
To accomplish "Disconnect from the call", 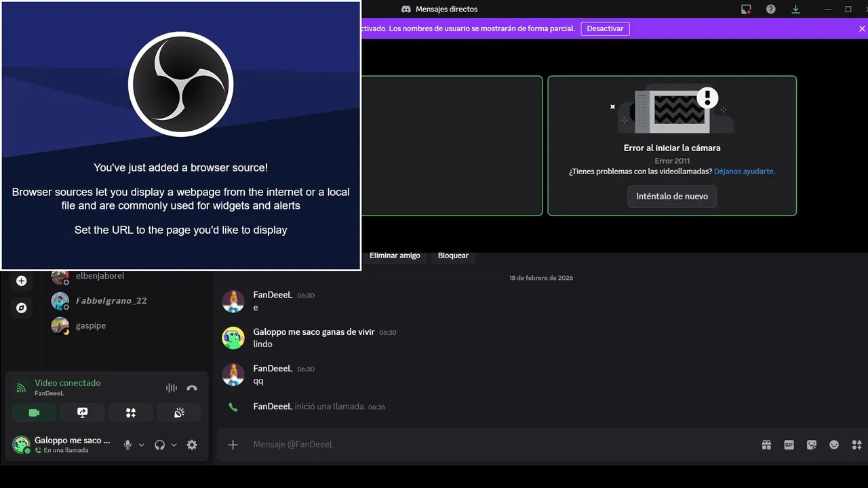I will [192, 388].
